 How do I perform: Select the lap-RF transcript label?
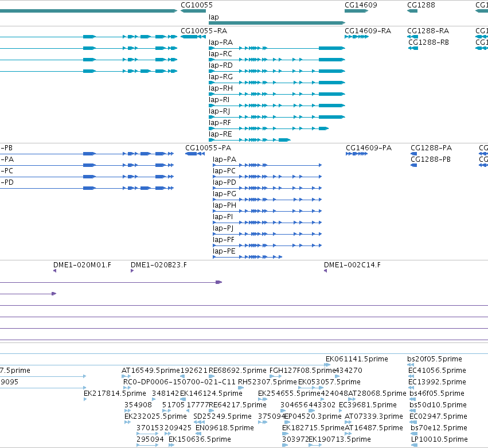point(220,123)
